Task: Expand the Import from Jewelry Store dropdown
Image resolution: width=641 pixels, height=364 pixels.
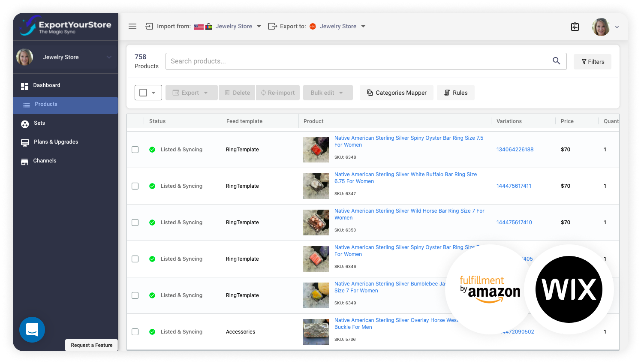Action: pyautogui.click(x=259, y=26)
